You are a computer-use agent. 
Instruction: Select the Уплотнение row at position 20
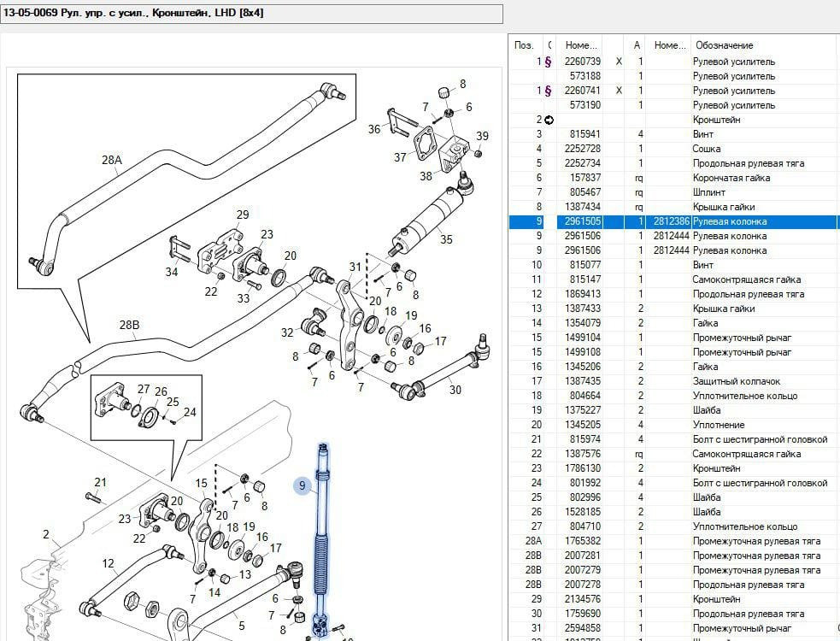pos(718,425)
